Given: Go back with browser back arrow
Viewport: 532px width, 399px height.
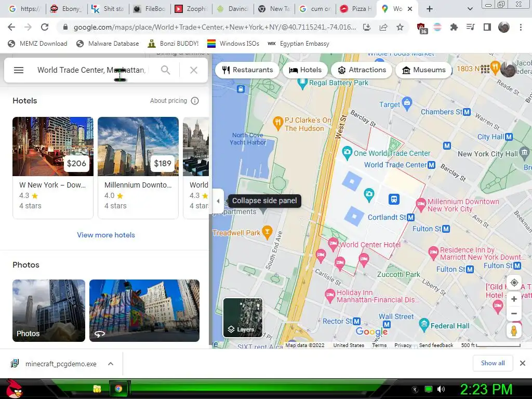Looking at the screenshot, I should [11, 27].
